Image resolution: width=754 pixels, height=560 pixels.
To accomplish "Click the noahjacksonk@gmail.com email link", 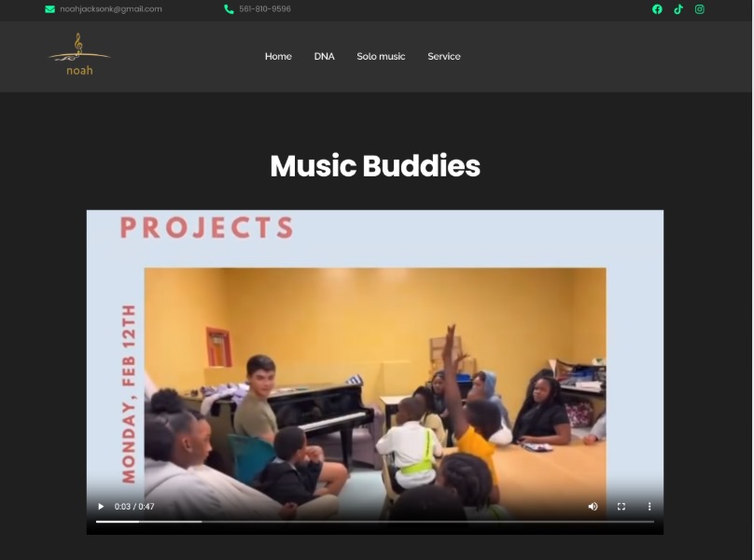I will coord(111,9).
